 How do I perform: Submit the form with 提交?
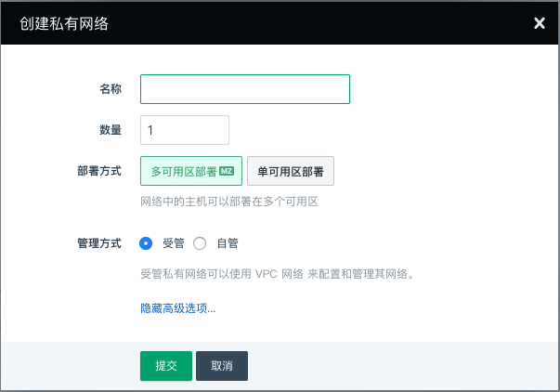coord(166,366)
